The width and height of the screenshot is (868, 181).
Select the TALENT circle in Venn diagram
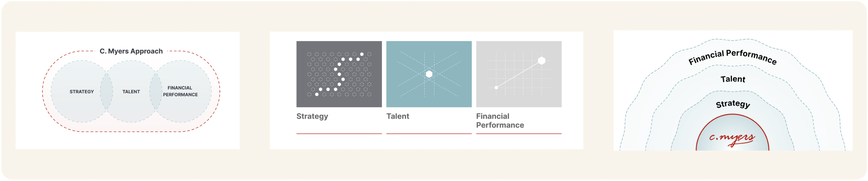[x=131, y=92]
